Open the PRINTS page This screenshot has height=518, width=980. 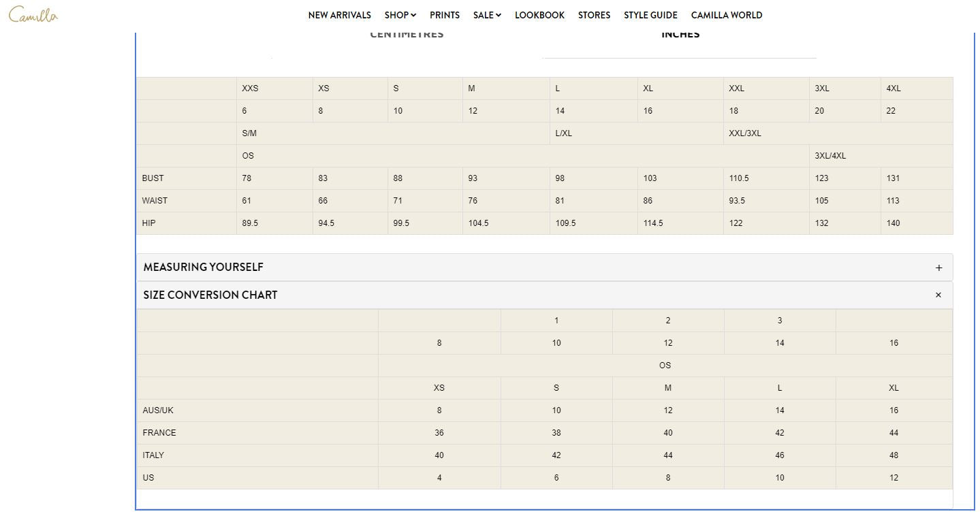point(444,15)
